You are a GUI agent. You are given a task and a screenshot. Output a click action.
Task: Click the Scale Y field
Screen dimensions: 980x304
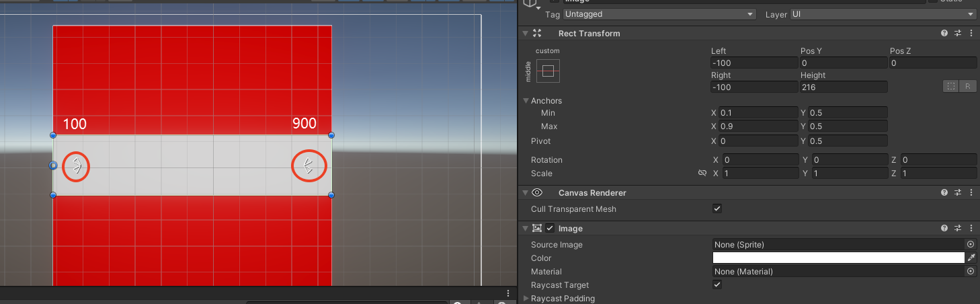click(x=850, y=174)
